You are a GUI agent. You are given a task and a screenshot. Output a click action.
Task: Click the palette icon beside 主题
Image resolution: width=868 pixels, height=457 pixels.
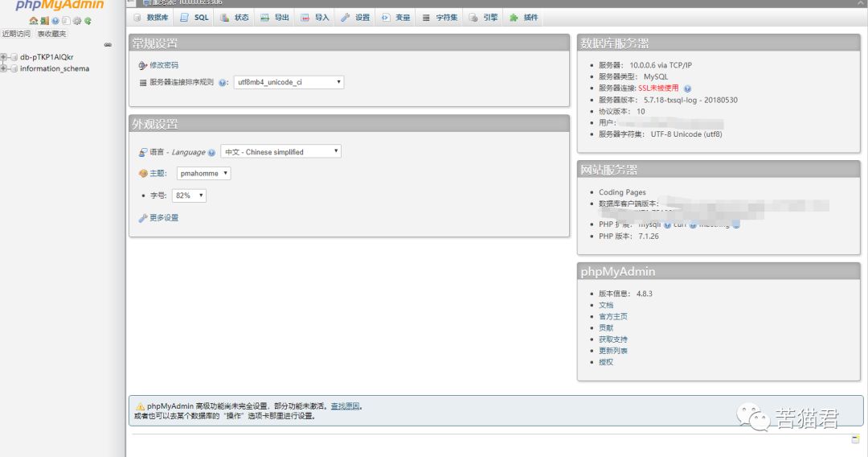tap(143, 173)
